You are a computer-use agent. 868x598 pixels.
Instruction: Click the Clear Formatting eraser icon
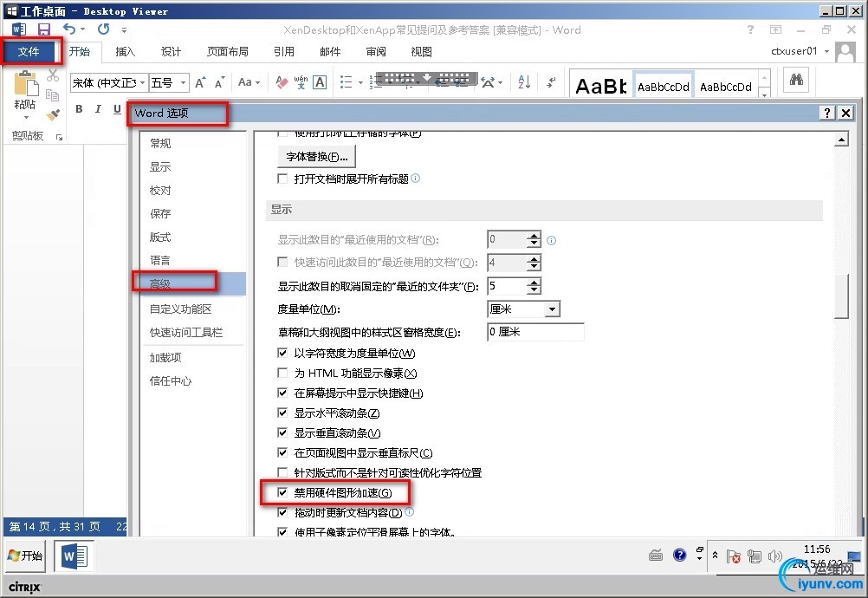(x=282, y=82)
